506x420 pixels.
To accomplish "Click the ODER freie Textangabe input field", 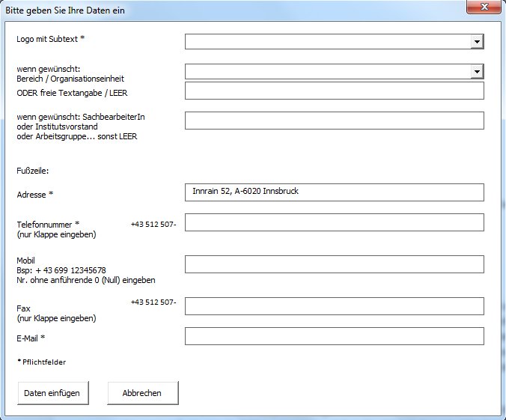I will click(x=334, y=91).
